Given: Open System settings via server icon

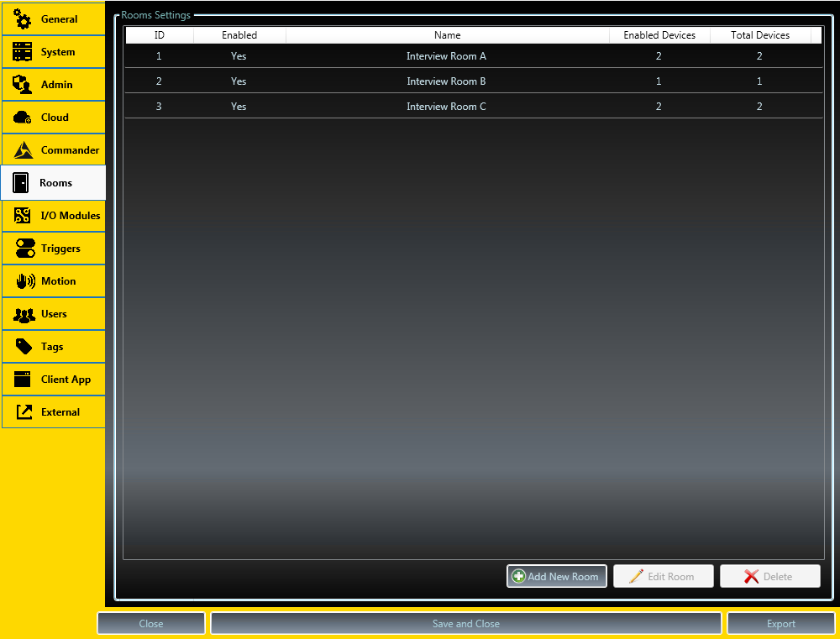Looking at the screenshot, I should 23,52.
